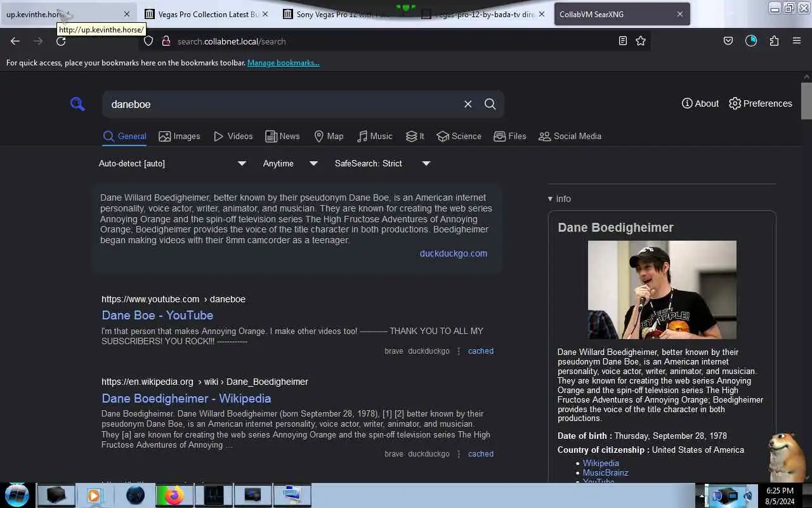Select the General search category
The width and height of the screenshot is (812, 508).
(125, 136)
